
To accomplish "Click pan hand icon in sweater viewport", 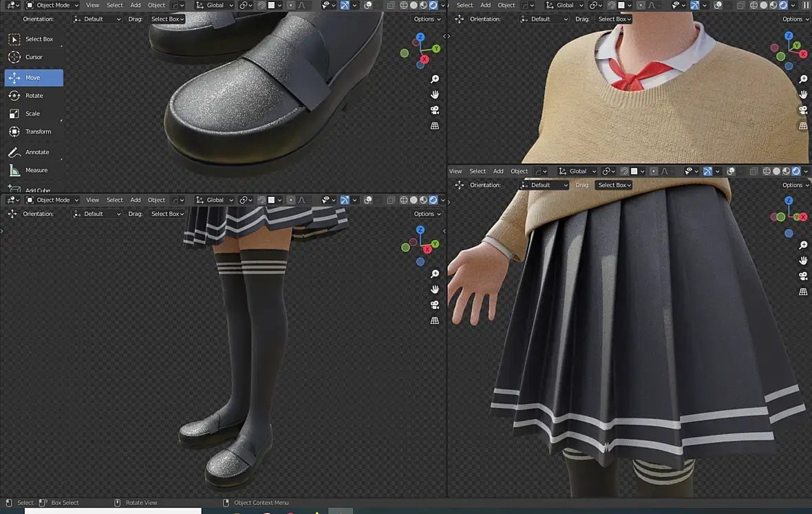I will 803,95.
